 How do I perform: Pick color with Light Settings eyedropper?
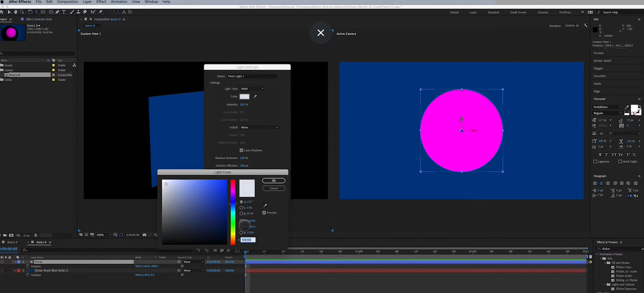(255, 96)
